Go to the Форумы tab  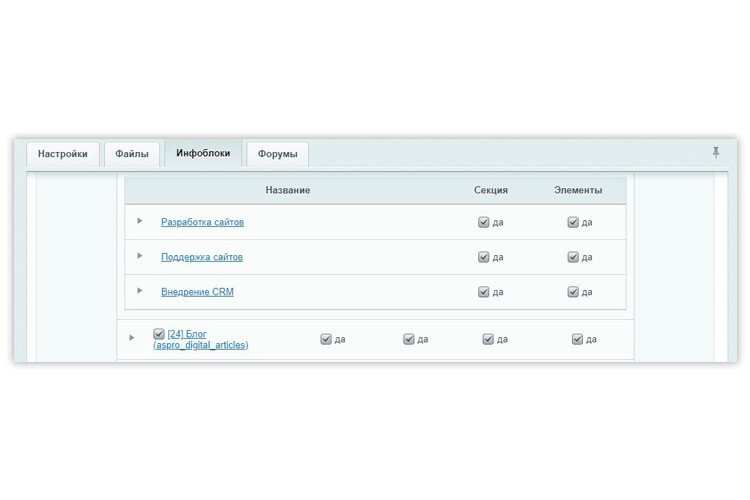[x=277, y=154]
